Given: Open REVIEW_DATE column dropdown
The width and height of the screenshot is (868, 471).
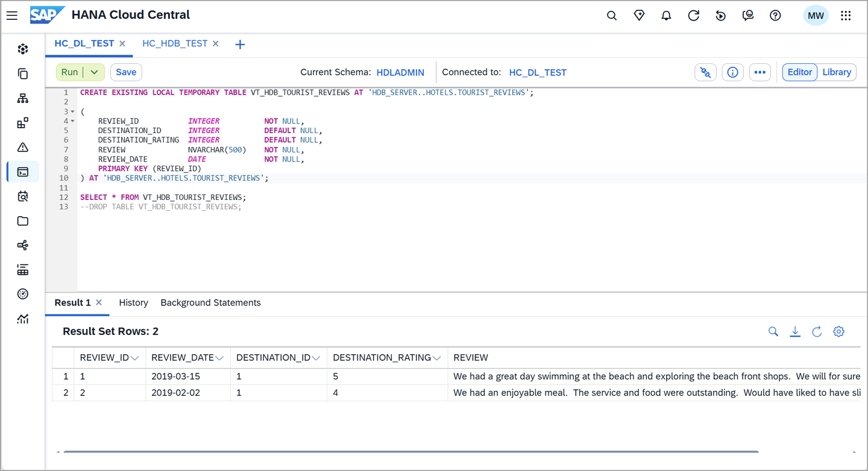Looking at the screenshot, I should pyautogui.click(x=219, y=358).
